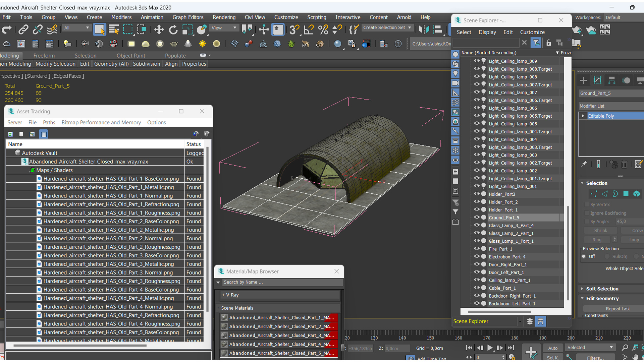This screenshot has height=362, width=644.
Task: Select Abandoned_Aircraft_Shelter_Closed_Part_3 material
Action: point(279,335)
